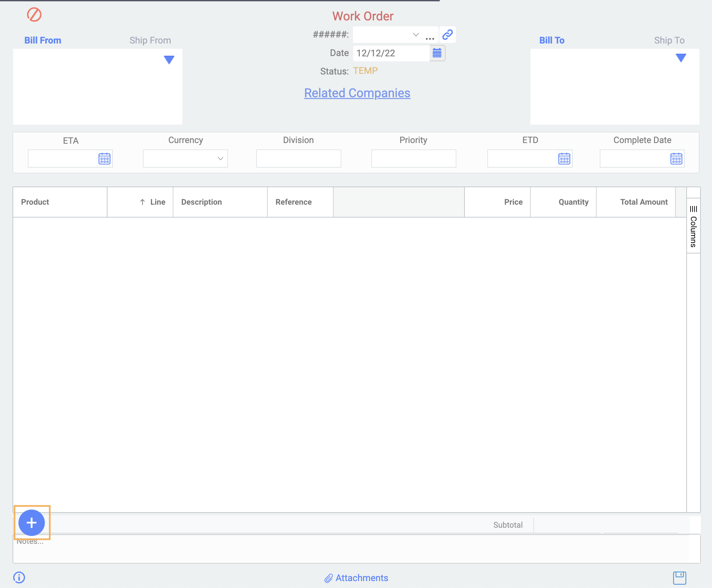The height and width of the screenshot is (588, 712).
Task: Add a new line with plus button
Action: [32, 523]
